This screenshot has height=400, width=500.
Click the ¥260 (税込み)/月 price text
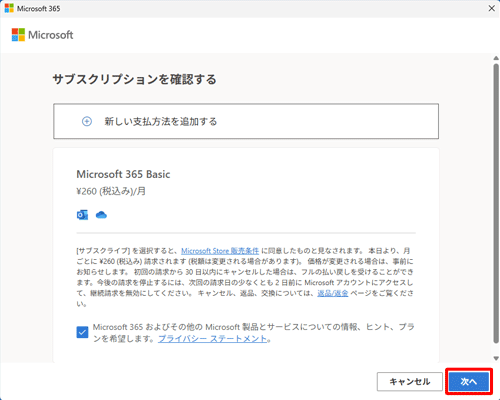[111, 191]
